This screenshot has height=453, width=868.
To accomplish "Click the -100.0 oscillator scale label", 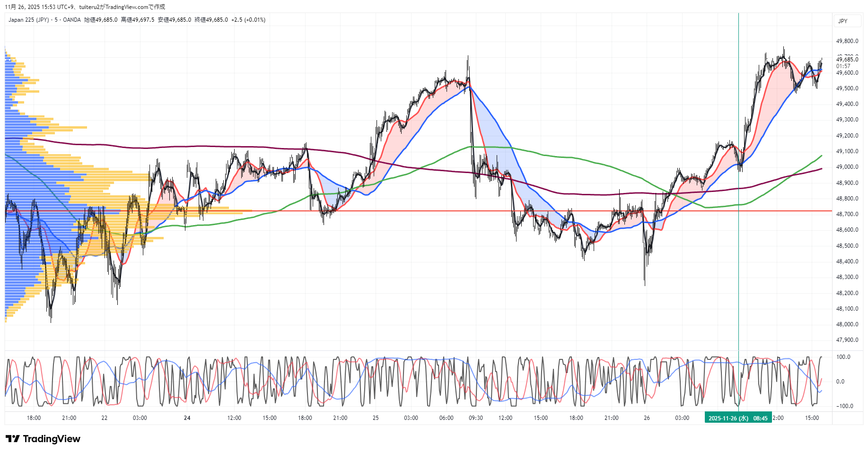I will tap(844, 406).
